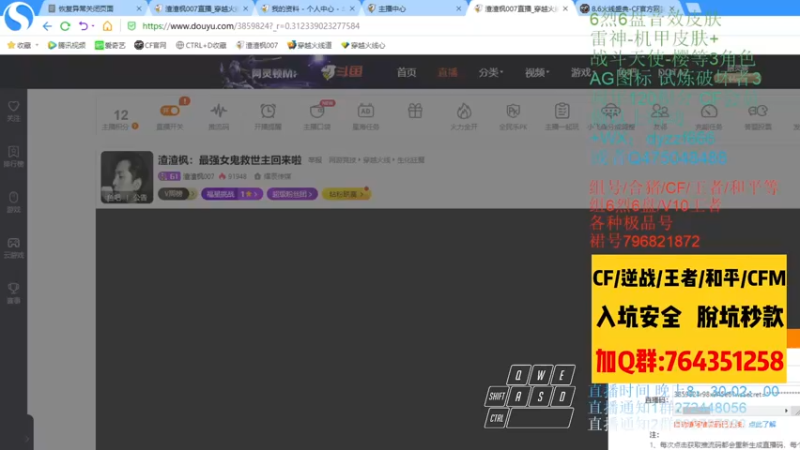This screenshot has height=450, width=800.
Task: Switch to the 8.6火线盛典 CF官方 tab
Action: click(623, 9)
